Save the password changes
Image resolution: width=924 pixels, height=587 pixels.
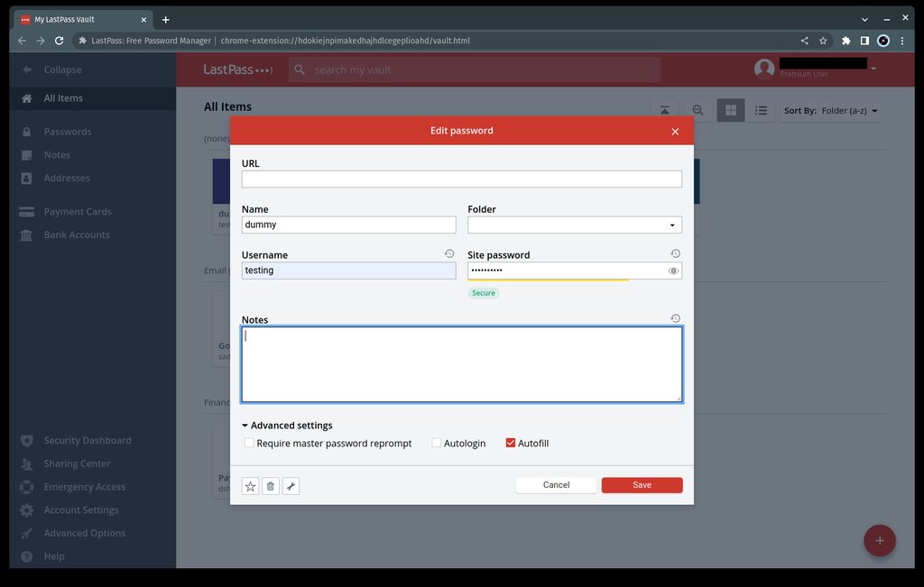642,485
